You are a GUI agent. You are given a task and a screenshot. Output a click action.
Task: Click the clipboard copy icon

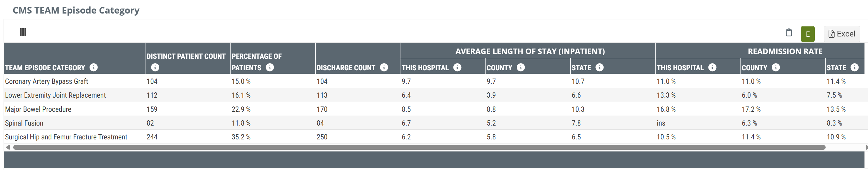(789, 33)
